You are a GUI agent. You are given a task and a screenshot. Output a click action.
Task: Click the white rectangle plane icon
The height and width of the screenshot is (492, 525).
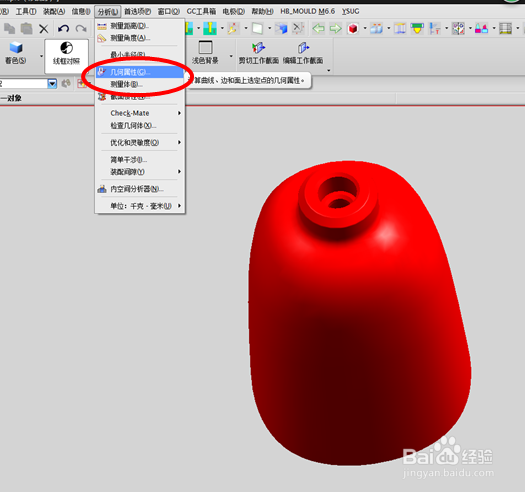(257, 28)
